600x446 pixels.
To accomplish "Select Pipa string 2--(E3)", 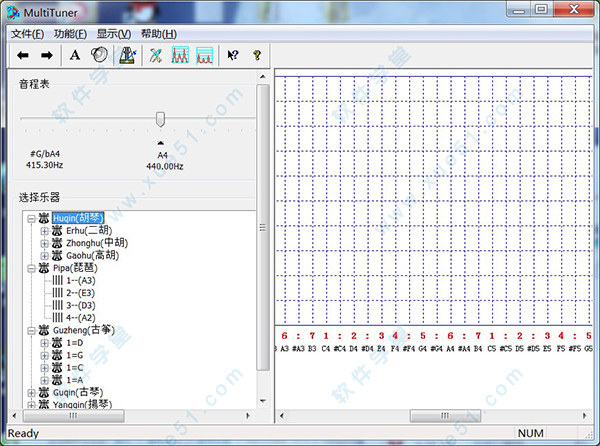I will [80, 293].
